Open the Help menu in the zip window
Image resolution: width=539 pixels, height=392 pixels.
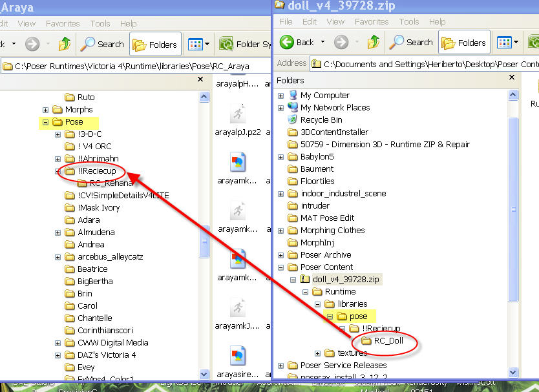coord(438,22)
